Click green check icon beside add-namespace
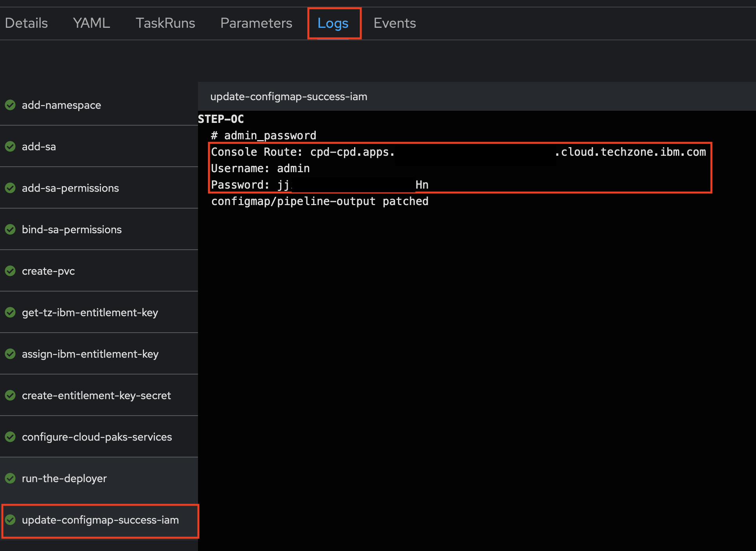The width and height of the screenshot is (756, 551). point(10,105)
